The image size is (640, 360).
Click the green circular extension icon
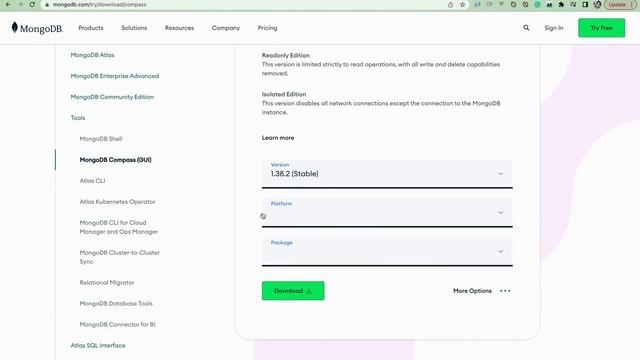[x=537, y=4]
